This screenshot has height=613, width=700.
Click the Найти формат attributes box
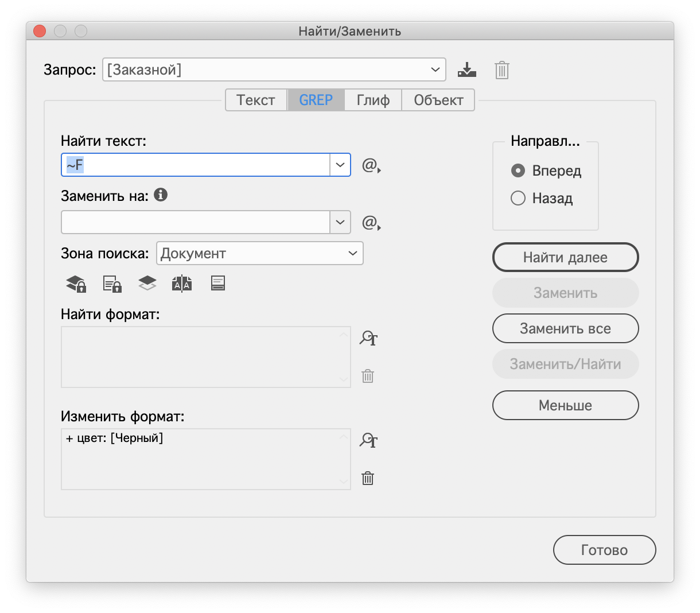206,357
